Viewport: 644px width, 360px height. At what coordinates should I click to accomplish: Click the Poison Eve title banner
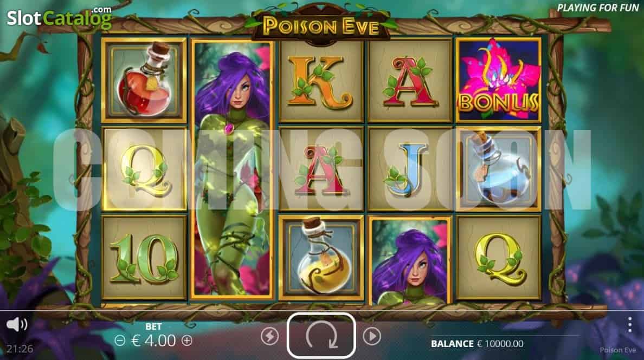point(321,26)
